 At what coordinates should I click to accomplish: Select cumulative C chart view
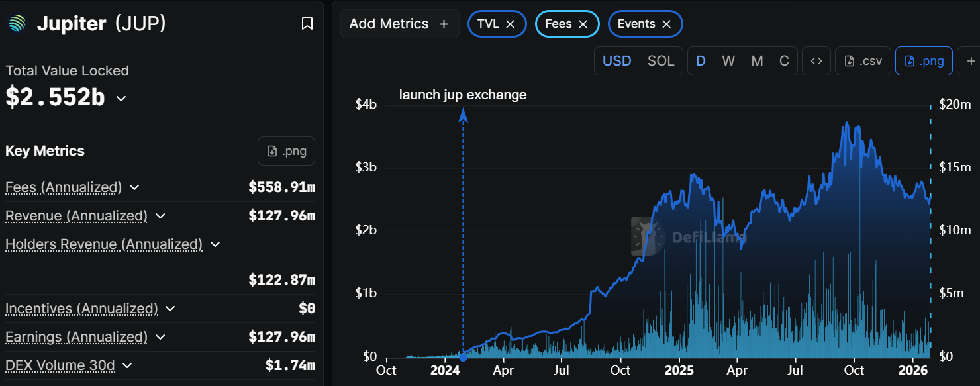tap(784, 61)
